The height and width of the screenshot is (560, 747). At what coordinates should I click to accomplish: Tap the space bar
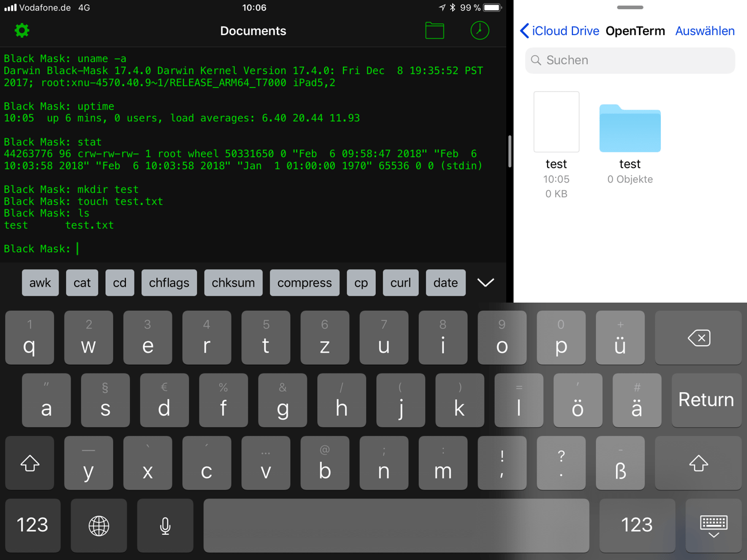(x=396, y=525)
